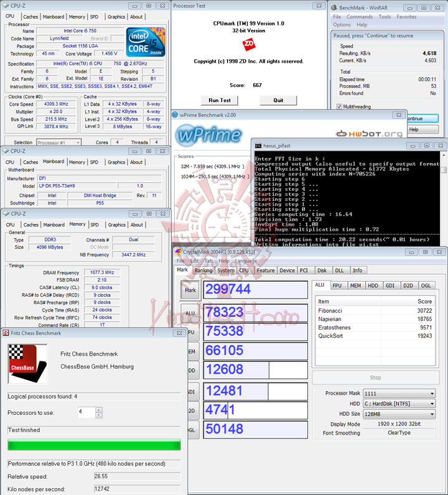Click the wPrime logo banner
This screenshot has height=495, width=448.
tap(209, 135)
